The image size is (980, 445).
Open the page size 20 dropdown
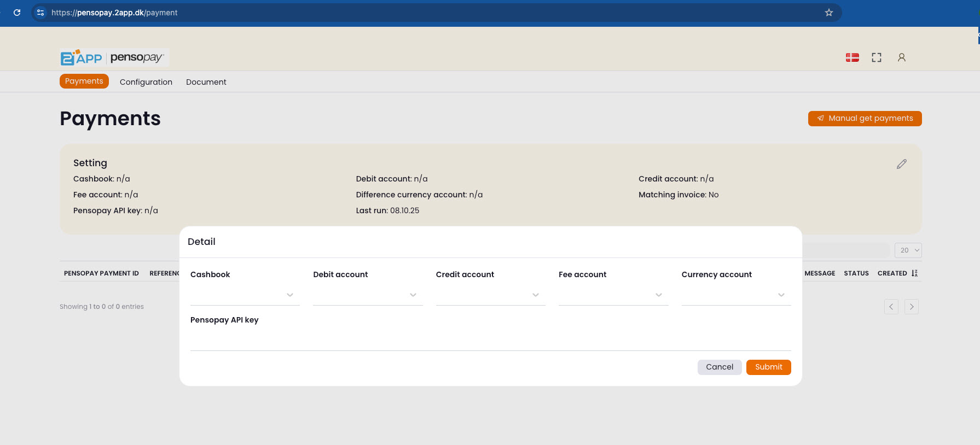click(908, 250)
